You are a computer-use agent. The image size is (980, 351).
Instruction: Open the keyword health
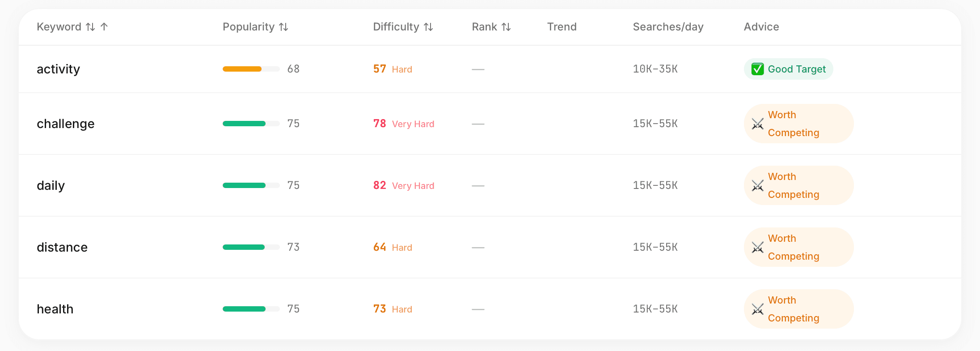pyautogui.click(x=55, y=309)
